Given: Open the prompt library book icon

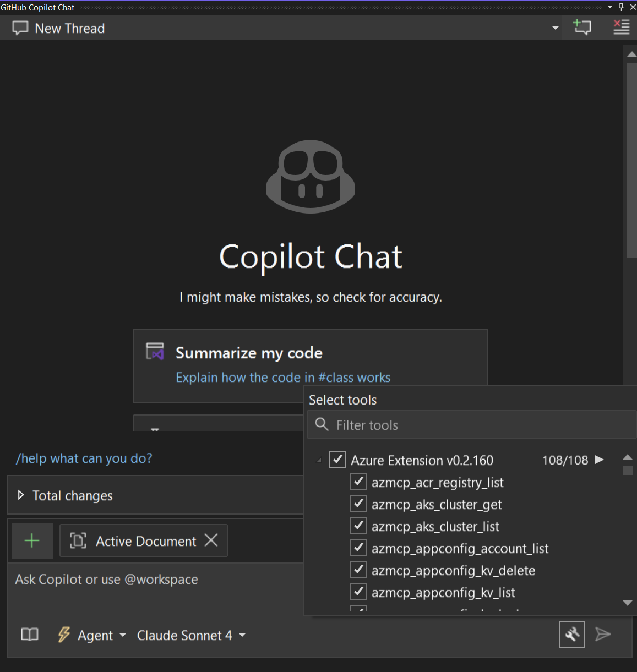Looking at the screenshot, I should pos(30,635).
